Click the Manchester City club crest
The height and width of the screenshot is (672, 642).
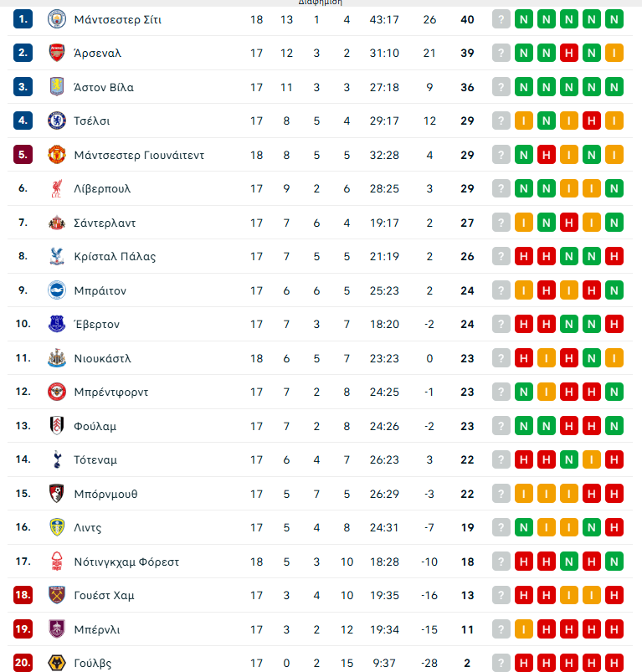click(57, 19)
